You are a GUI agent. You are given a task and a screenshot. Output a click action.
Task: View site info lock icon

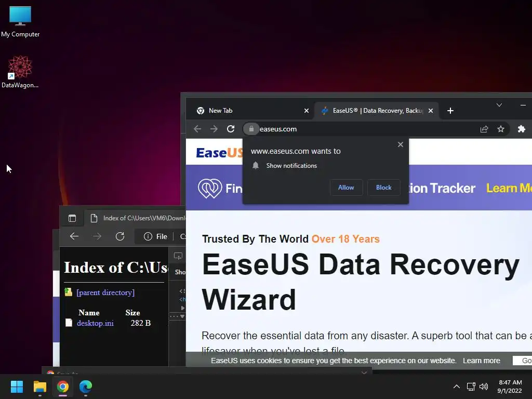[x=251, y=129]
